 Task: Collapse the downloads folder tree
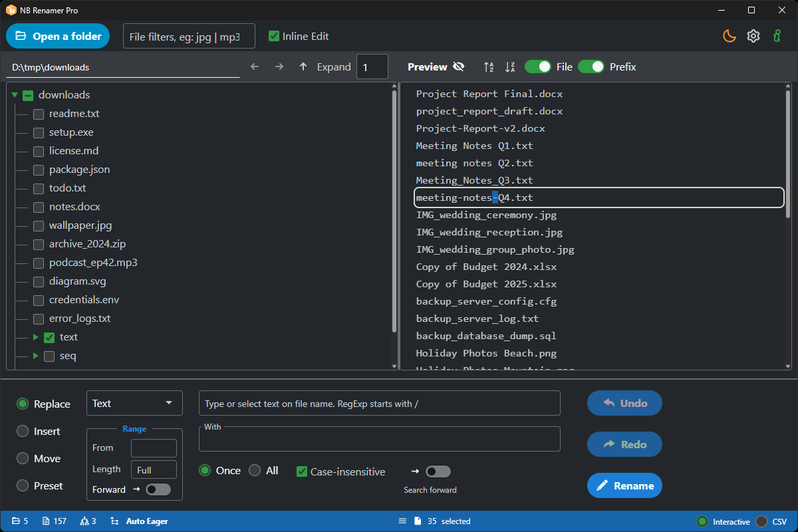coord(15,94)
